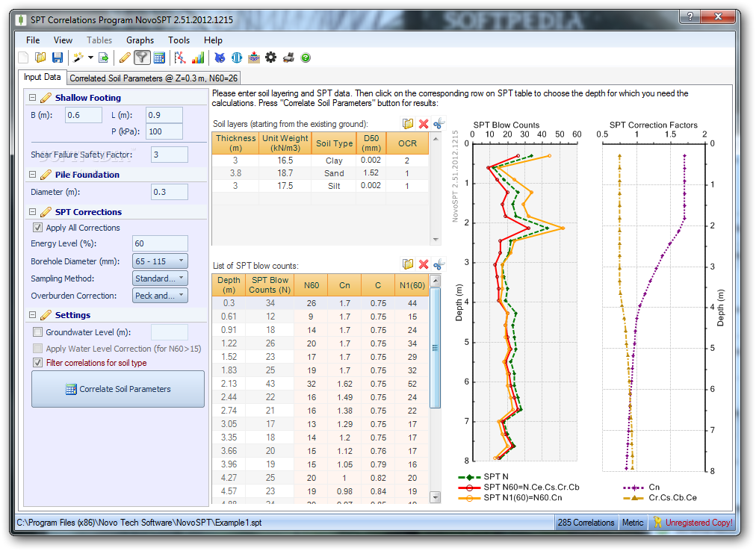Collapse the Pile Foundation section
Screen dimensions: 756x551
point(32,175)
